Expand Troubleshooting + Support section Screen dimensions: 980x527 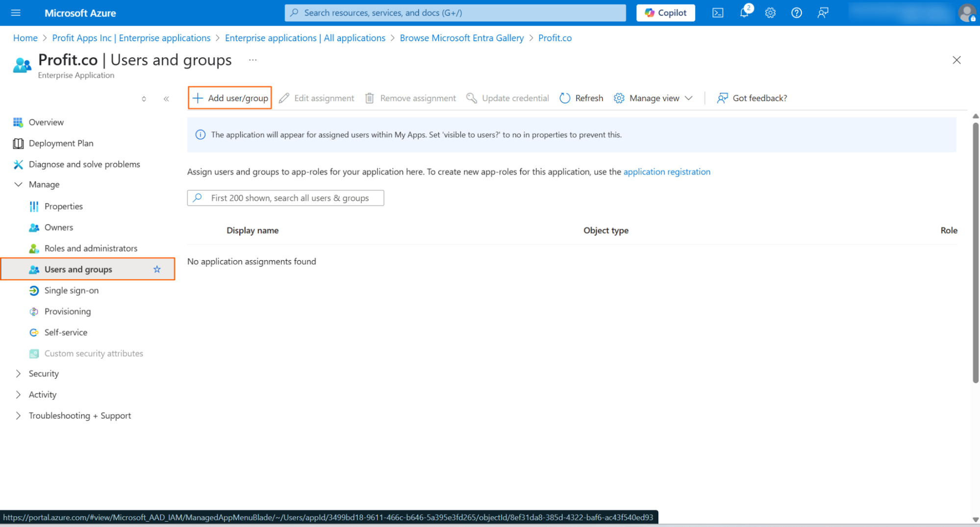(18, 416)
